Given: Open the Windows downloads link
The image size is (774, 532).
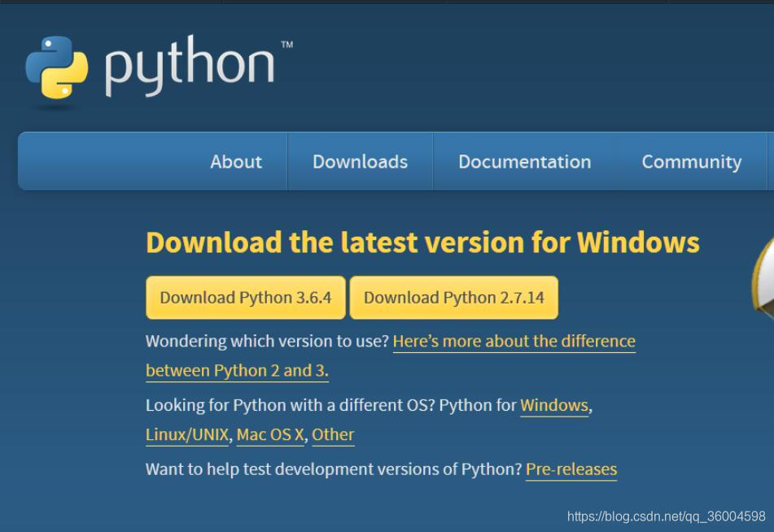Looking at the screenshot, I should (x=554, y=406).
